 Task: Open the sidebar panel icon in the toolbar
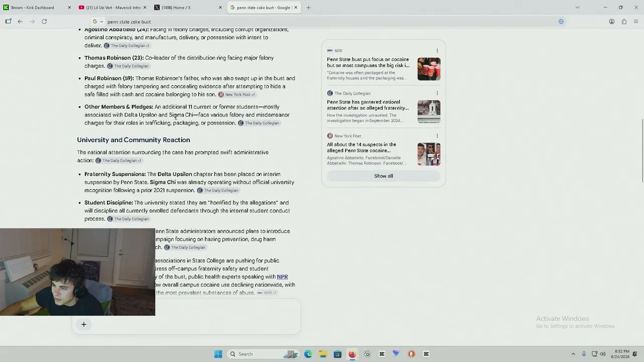8,22
